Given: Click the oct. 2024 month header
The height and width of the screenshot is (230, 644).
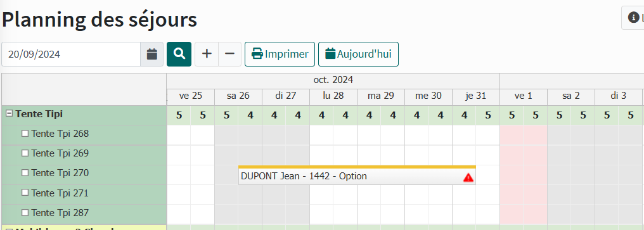Looking at the screenshot, I should 333,80.
